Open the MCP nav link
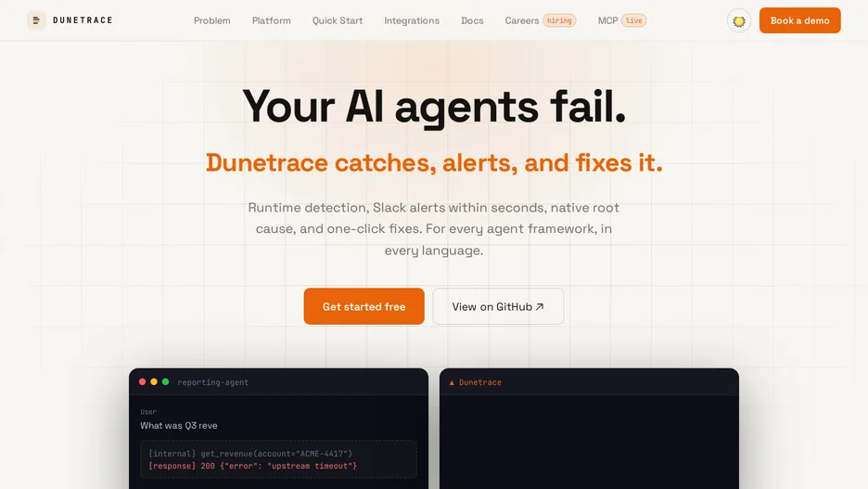This screenshot has width=868, height=489. (x=607, y=20)
